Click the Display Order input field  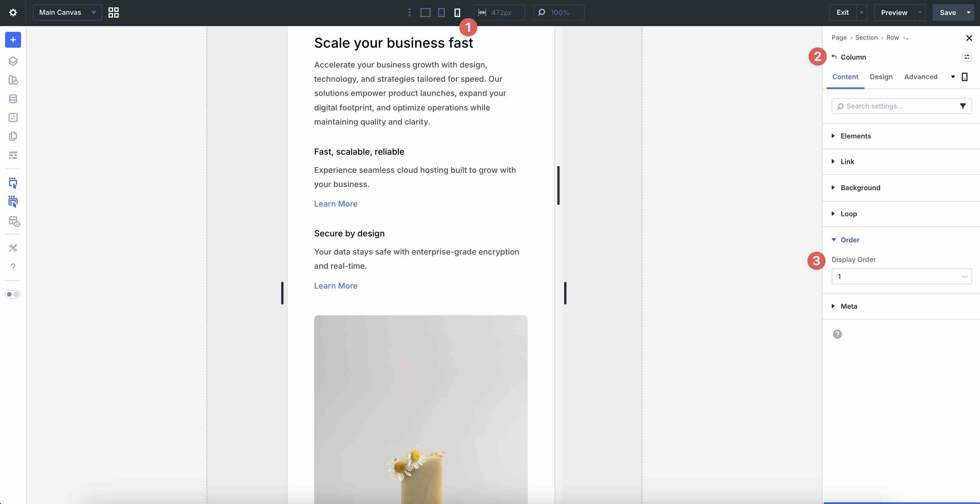[896, 276]
